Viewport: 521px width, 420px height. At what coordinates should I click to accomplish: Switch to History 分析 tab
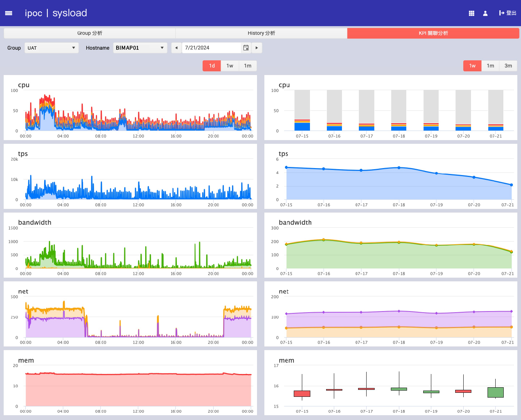tap(261, 33)
